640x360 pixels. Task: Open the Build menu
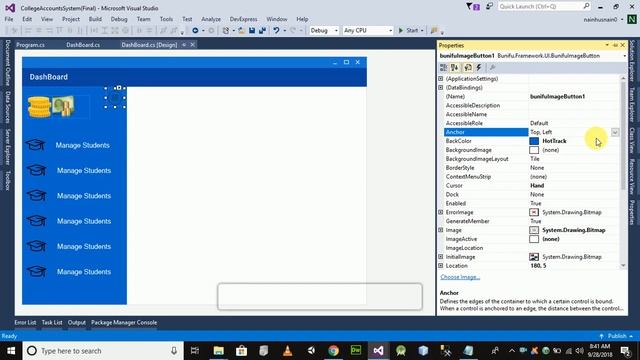pyautogui.click(x=95, y=19)
